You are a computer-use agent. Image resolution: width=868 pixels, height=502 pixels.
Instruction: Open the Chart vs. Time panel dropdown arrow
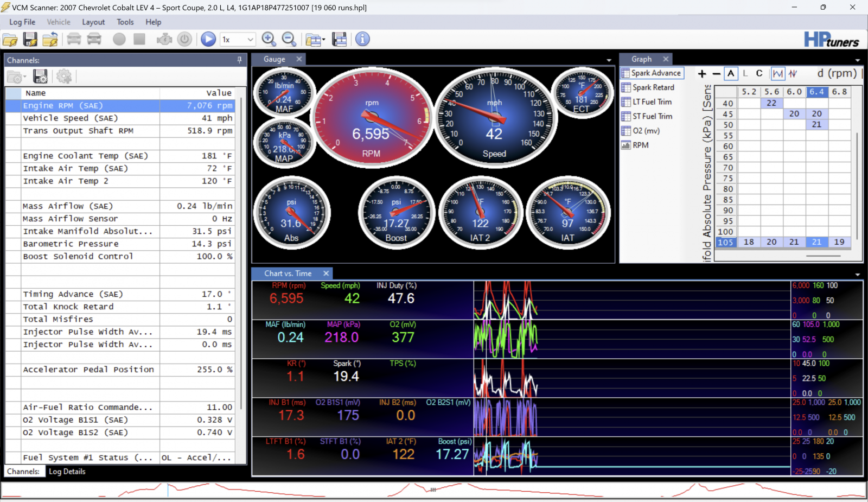(x=858, y=275)
